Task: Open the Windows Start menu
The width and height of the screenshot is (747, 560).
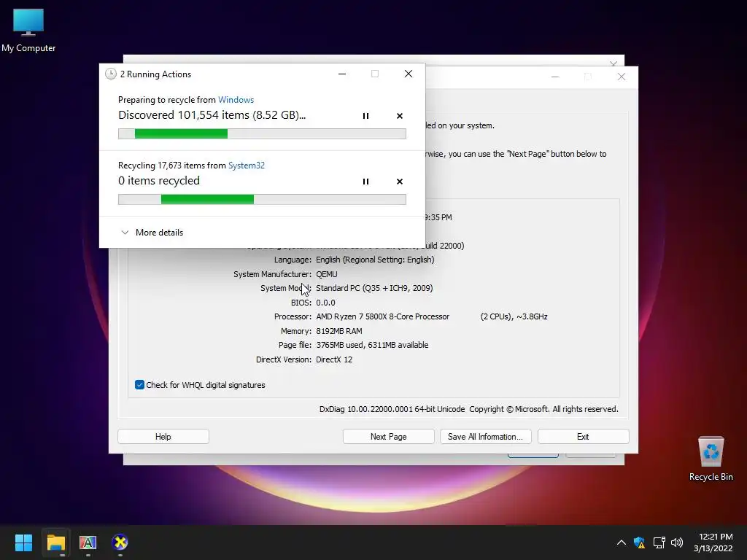Action: pos(23,542)
